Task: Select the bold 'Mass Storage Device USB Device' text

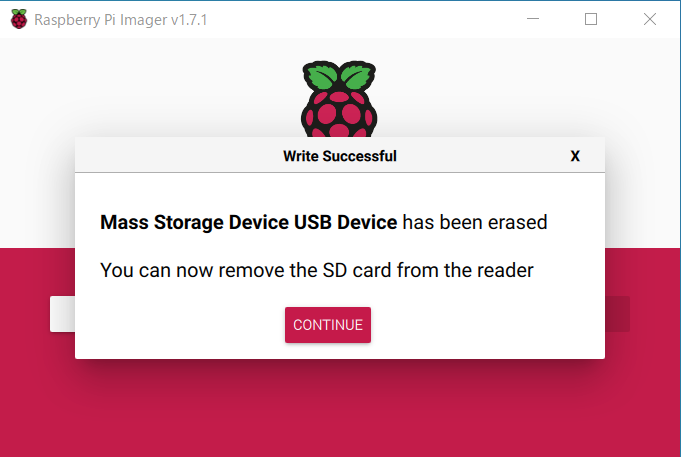Action: 248,222
